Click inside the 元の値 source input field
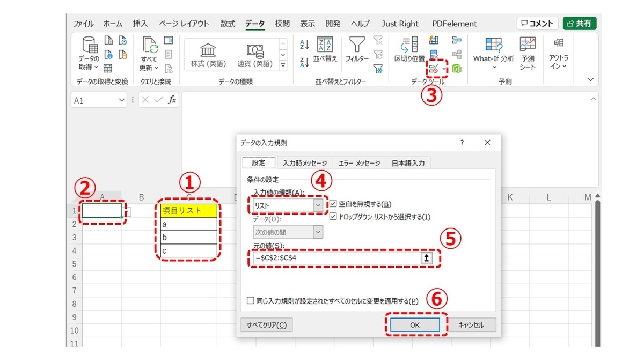 (333, 258)
